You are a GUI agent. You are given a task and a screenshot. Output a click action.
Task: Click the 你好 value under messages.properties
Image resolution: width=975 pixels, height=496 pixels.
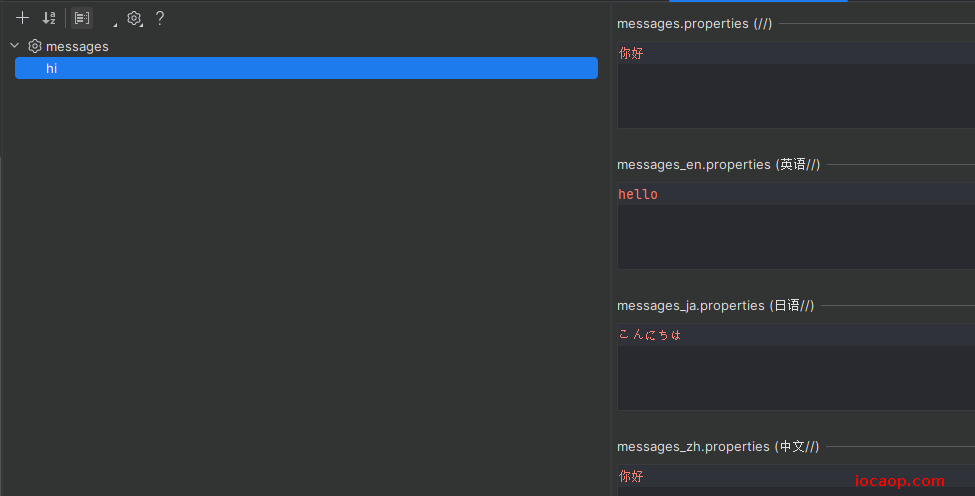631,53
